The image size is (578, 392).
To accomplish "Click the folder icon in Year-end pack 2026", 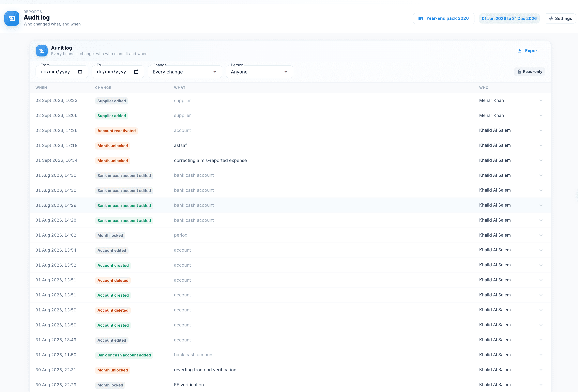I will coord(421,18).
